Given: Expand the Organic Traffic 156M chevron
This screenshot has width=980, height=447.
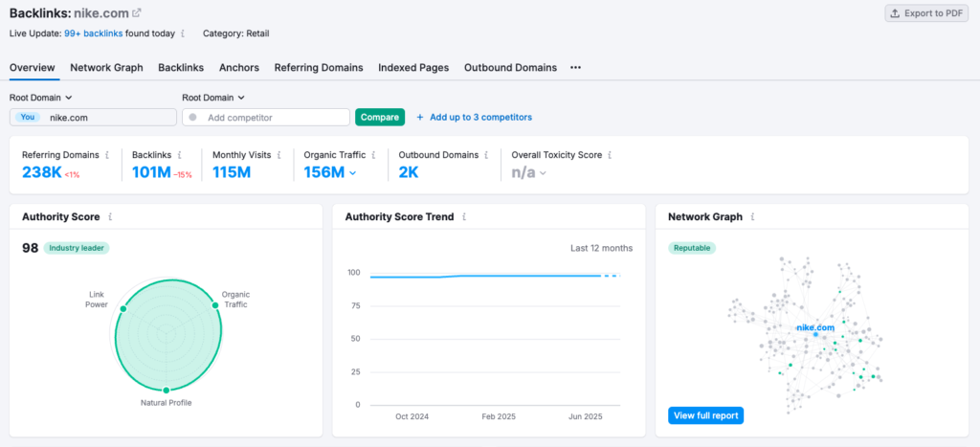Looking at the screenshot, I should click(353, 173).
